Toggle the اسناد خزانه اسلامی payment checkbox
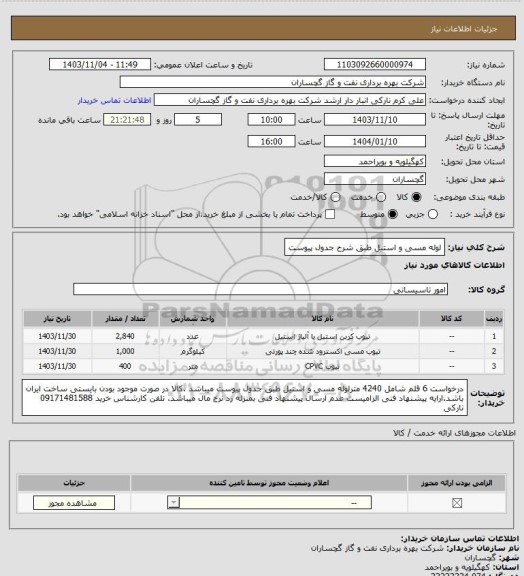 pos(330,214)
